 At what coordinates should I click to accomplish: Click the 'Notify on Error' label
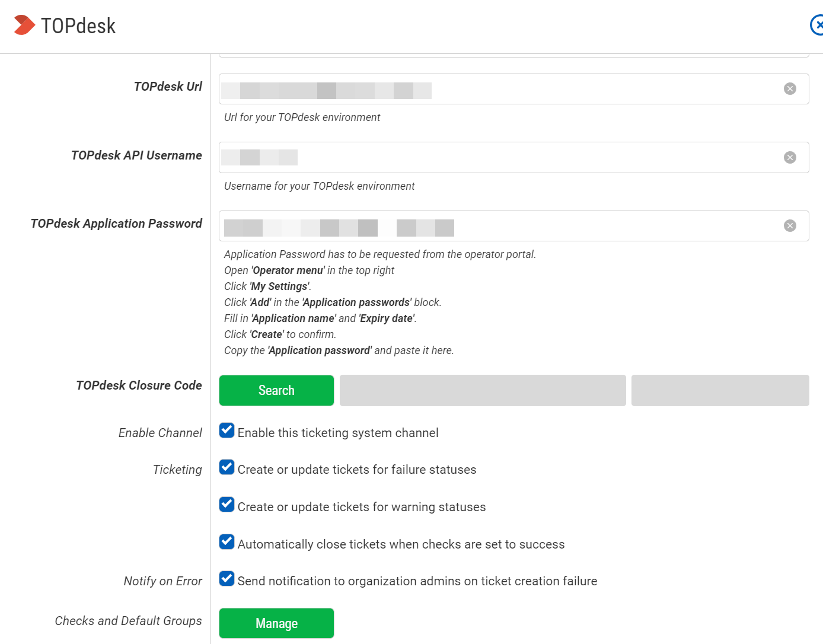pyautogui.click(x=162, y=581)
